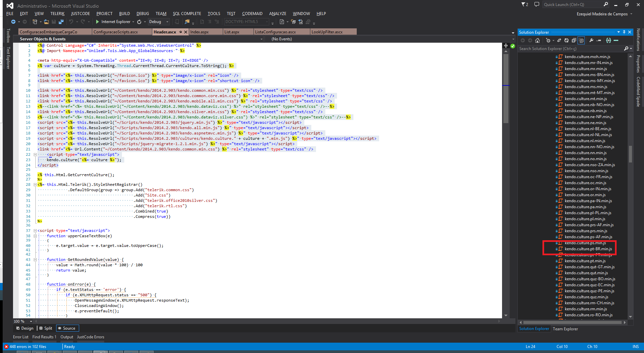Click the editor split window handle

coord(506,46)
